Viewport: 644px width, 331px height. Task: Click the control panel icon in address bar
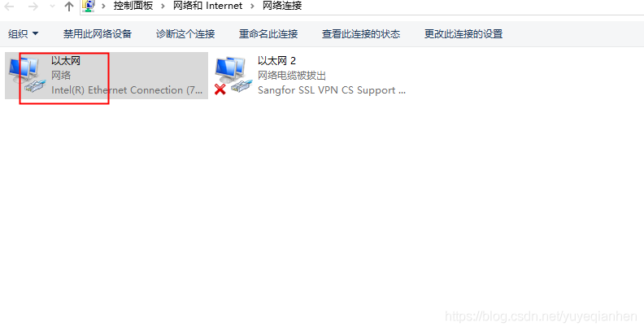[89, 6]
